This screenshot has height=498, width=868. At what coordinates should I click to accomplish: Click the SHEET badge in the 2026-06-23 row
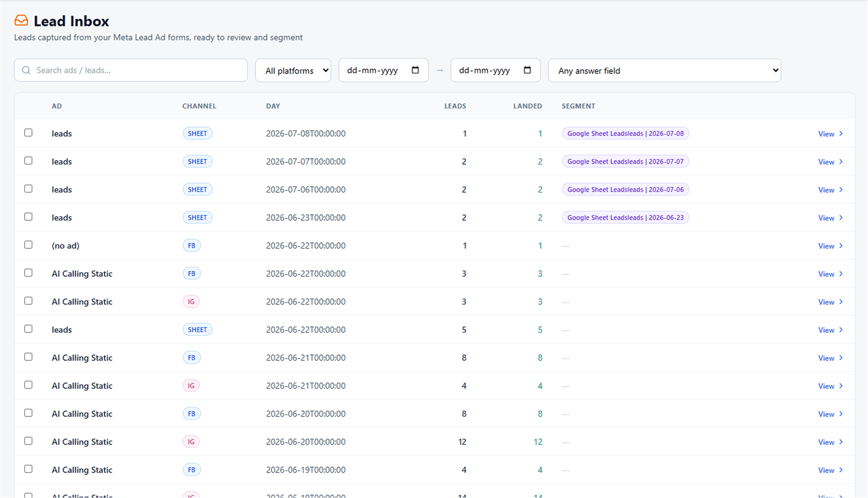[198, 218]
